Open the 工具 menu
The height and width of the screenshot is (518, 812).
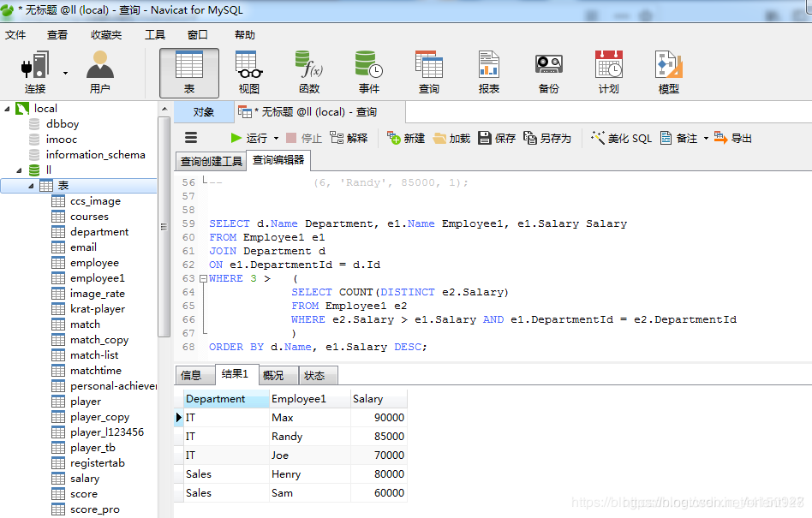(x=155, y=34)
